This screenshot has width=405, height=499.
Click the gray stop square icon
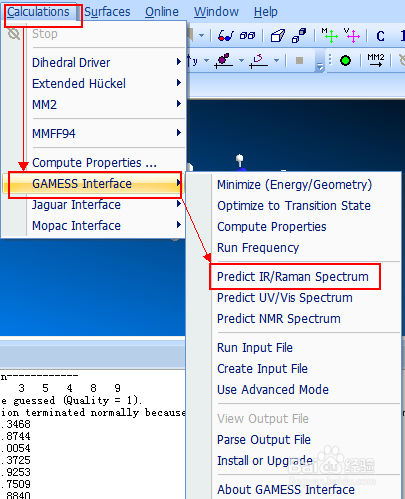tap(299, 60)
